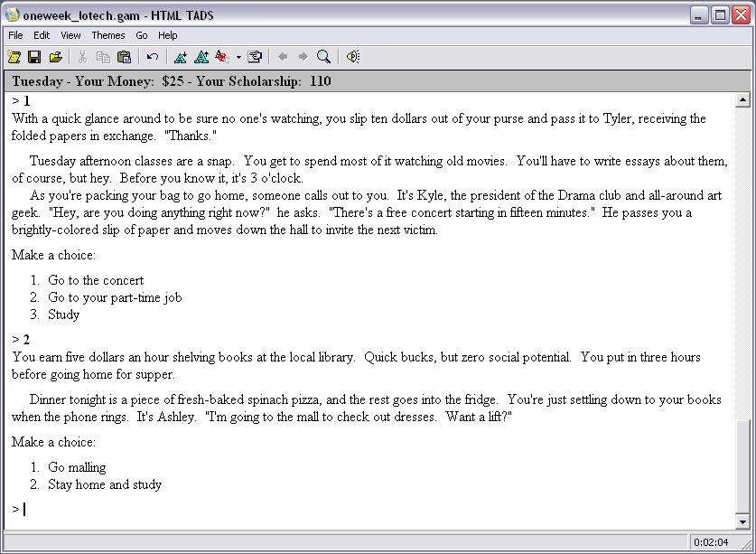Click the command input prompt line
The height and width of the screenshot is (554, 756).
point(370,509)
